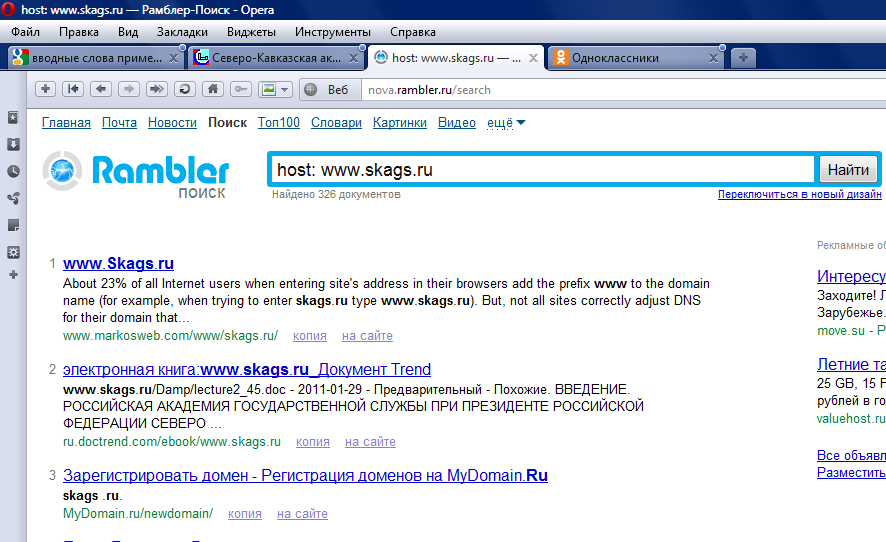
Task: Switch to 'Северо-Кавказская ак...' tab
Action: pos(276,58)
